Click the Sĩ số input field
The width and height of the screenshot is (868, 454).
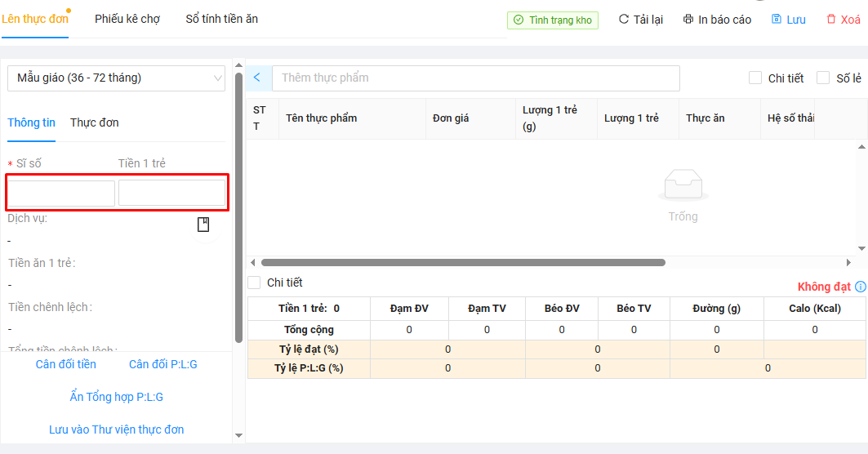(61, 194)
